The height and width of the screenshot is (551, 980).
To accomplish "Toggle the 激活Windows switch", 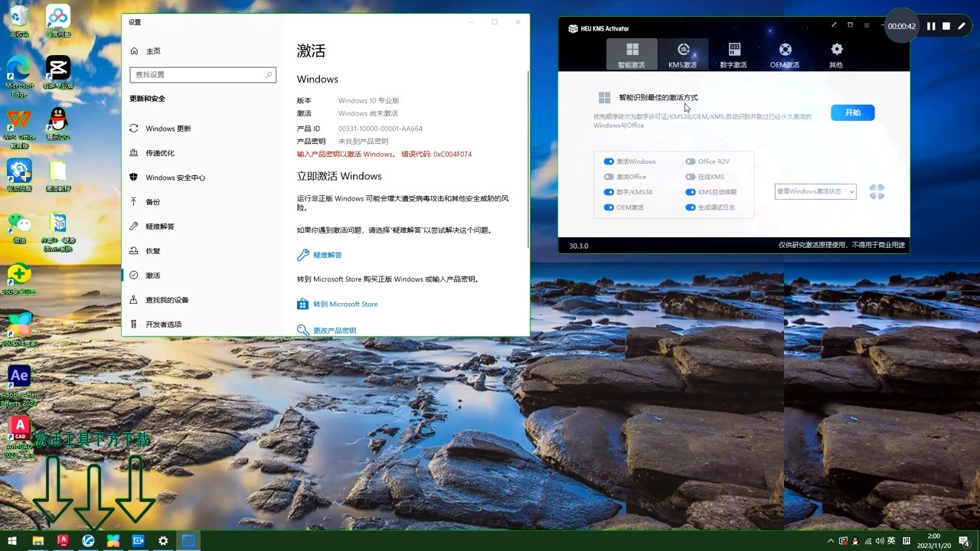I will (x=609, y=161).
